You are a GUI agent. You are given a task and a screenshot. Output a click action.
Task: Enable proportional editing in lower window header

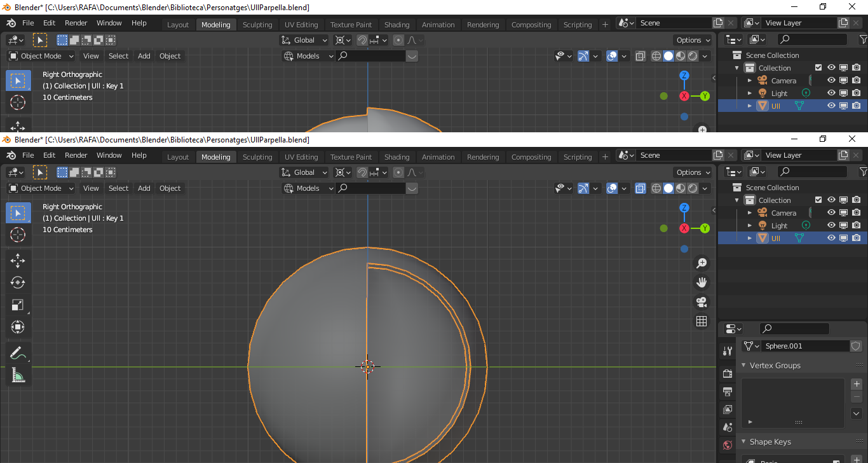click(398, 172)
